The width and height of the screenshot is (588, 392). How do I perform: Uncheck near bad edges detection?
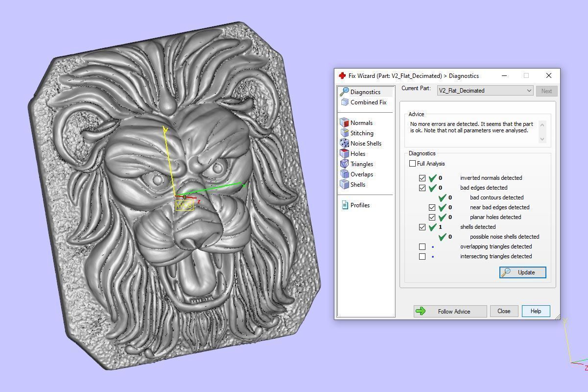click(432, 207)
